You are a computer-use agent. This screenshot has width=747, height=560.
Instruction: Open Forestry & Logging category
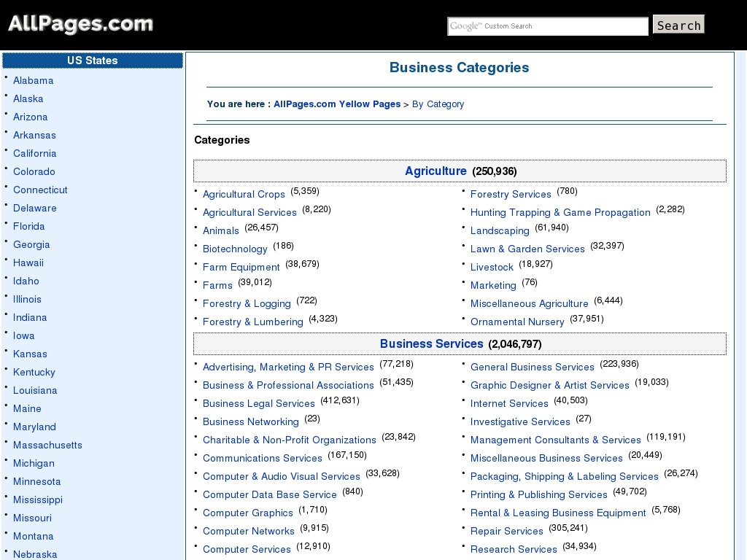pyautogui.click(x=247, y=304)
